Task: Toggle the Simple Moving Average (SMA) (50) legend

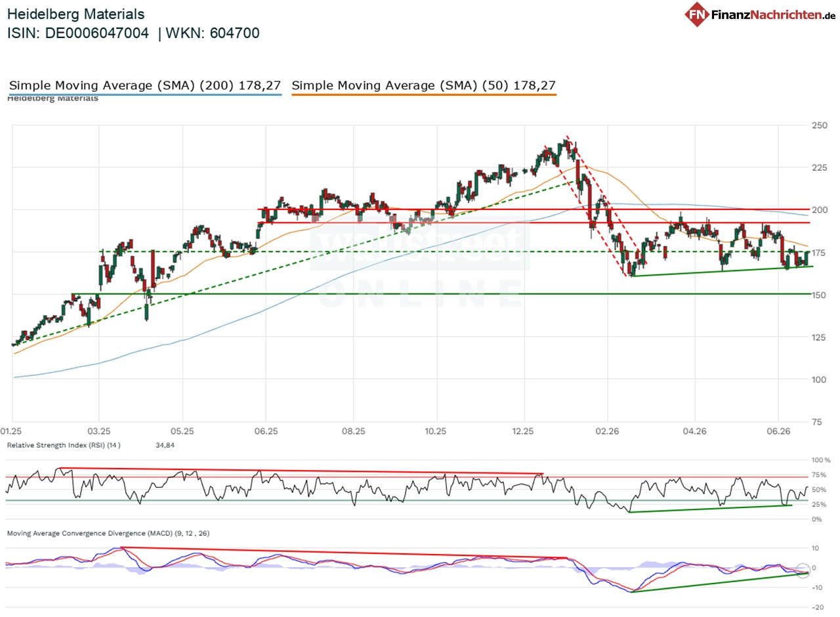Action: click(424, 85)
